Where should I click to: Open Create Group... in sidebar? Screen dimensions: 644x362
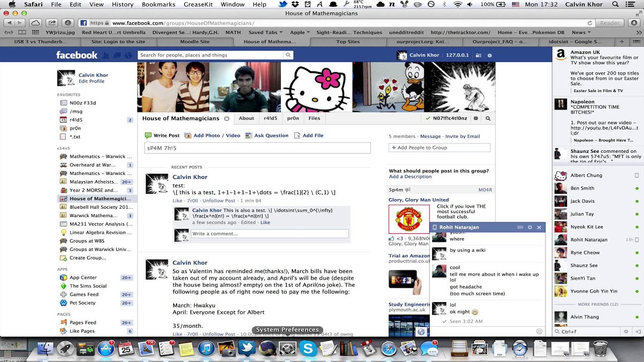[x=88, y=258]
